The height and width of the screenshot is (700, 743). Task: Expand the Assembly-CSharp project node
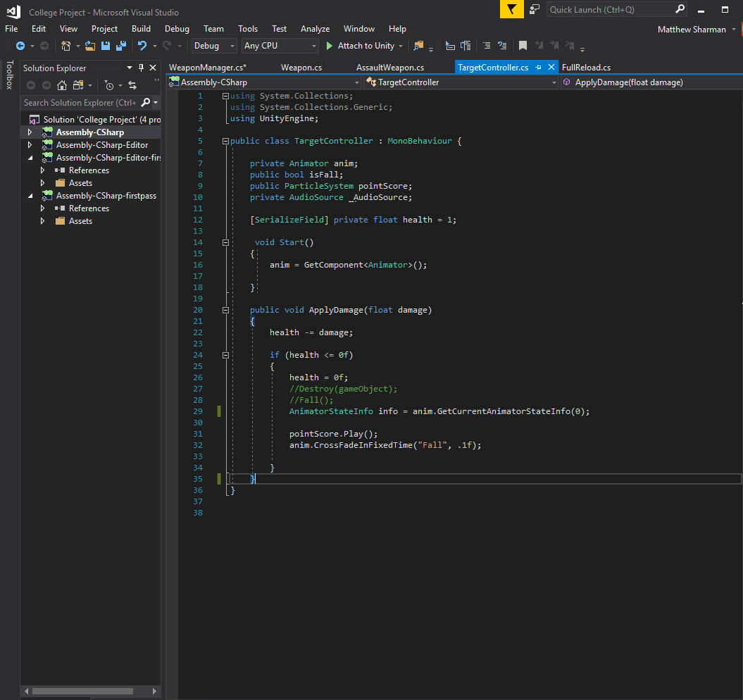(x=30, y=132)
